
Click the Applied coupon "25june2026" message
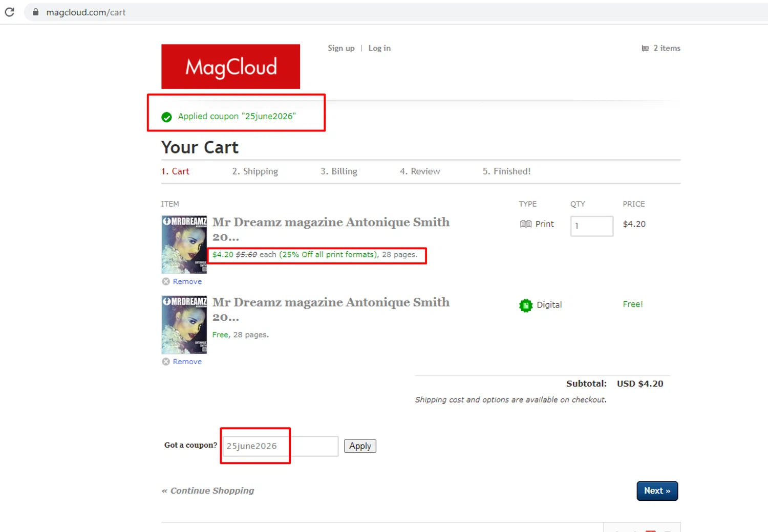tap(237, 116)
